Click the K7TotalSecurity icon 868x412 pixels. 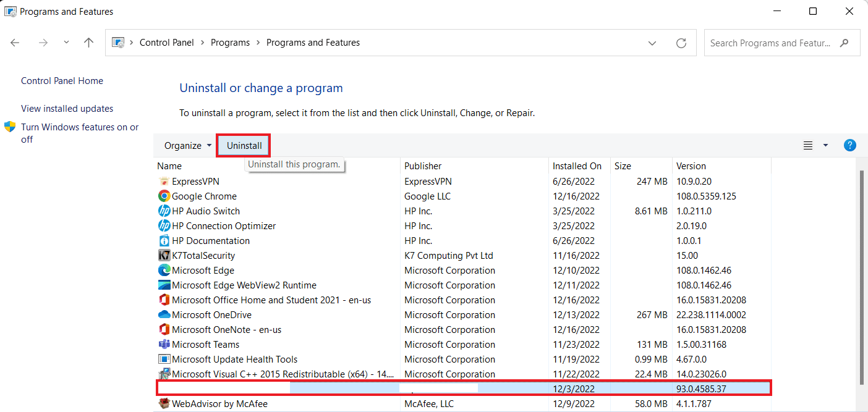coord(164,256)
